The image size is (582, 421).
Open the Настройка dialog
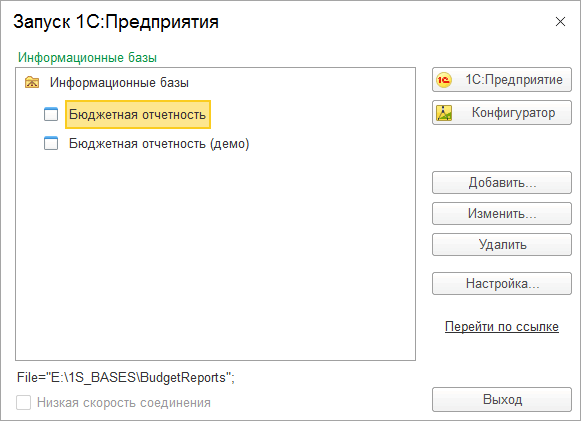(x=502, y=284)
